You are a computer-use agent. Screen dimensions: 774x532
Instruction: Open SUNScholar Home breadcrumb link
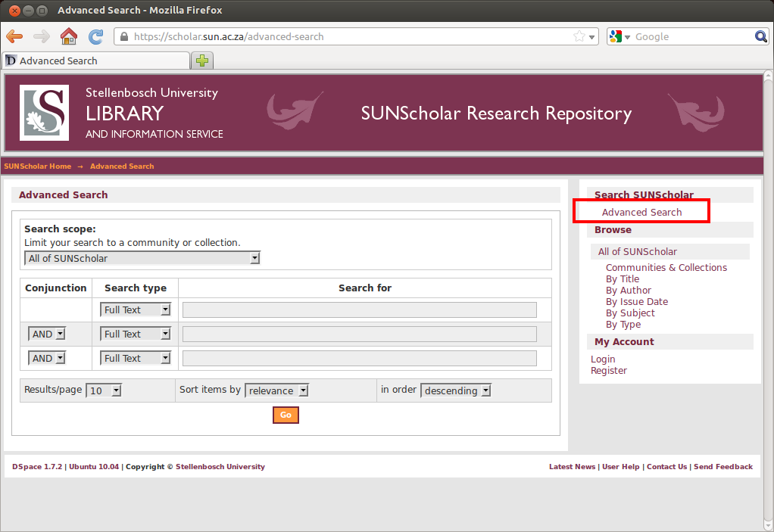pyautogui.click(x=38, y=166)
